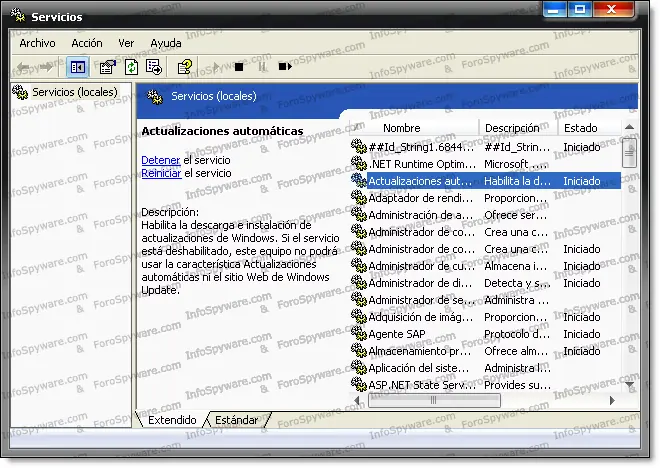Screen dimensions: 660x468
Task: Click the Reiniciar service link
Action: click(161, 173)
